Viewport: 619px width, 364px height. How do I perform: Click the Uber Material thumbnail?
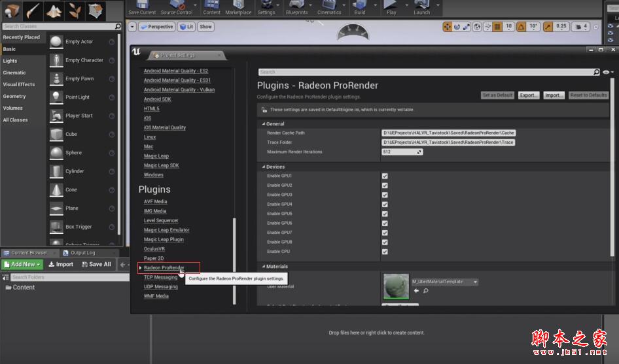[x=396, y=286]
